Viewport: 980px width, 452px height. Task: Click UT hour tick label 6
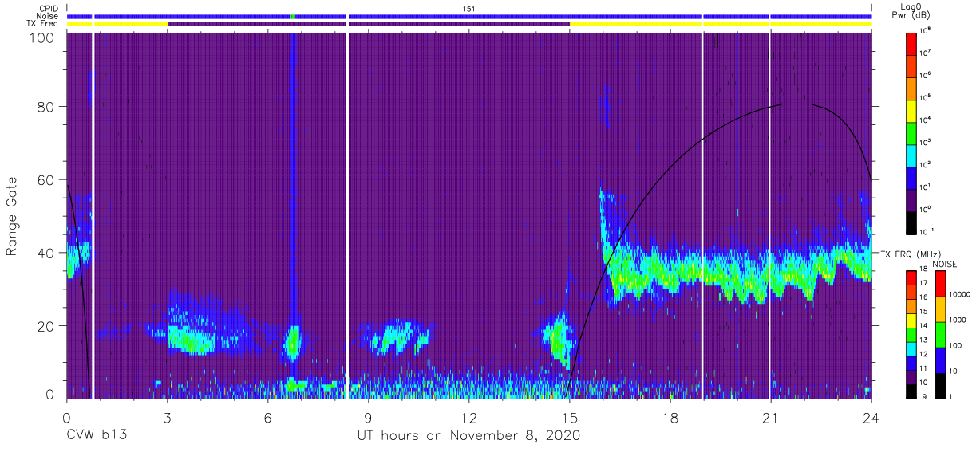pos(268,418)
